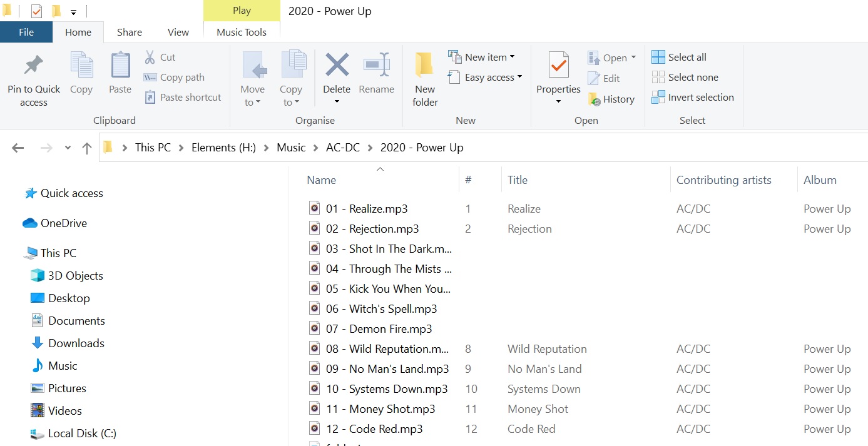Click the Paste shortcut icon
Image resolution: width=868 pixels, height=446 pixels.
click(150, 98)
